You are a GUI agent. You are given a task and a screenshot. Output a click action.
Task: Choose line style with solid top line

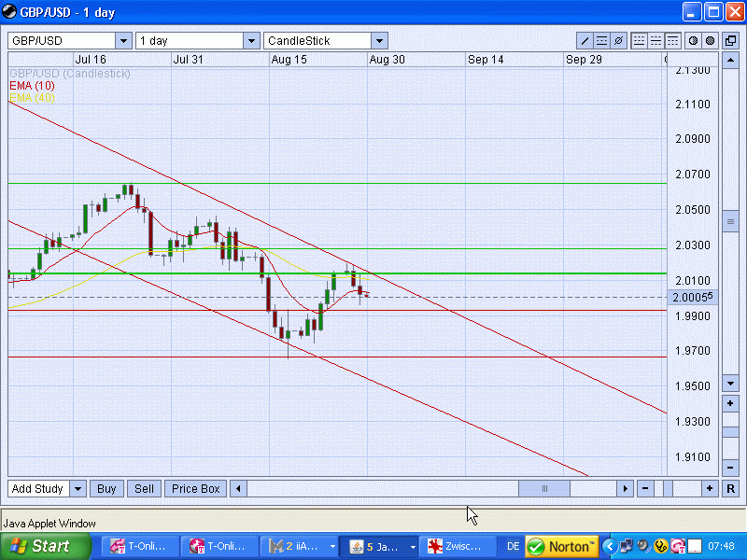[x=672, y=41]
